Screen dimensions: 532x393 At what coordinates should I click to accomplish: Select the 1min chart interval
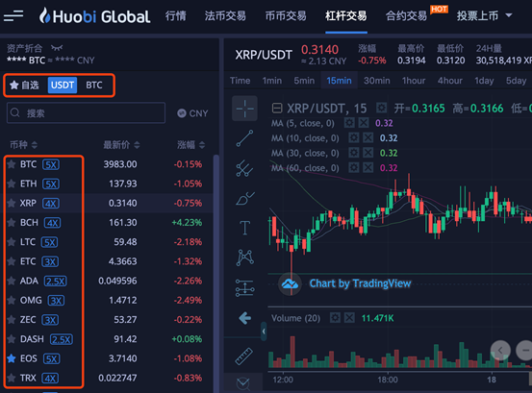point(271,81)
